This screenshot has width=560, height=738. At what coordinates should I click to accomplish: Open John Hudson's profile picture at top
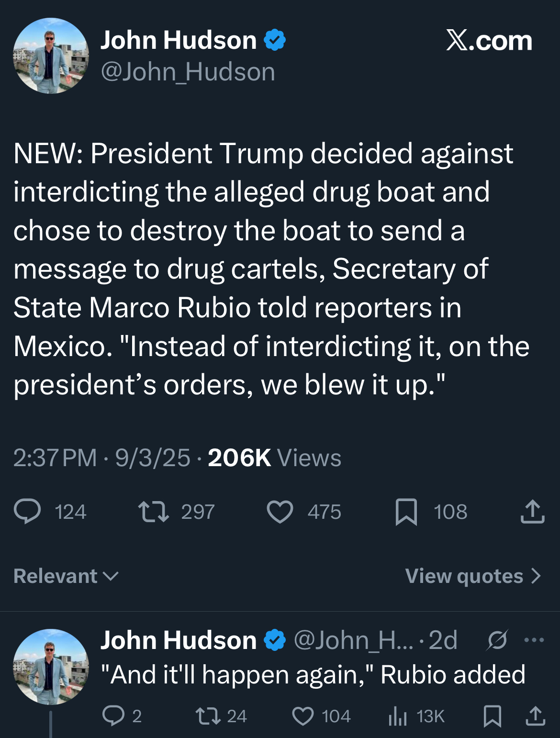[51, 56]
